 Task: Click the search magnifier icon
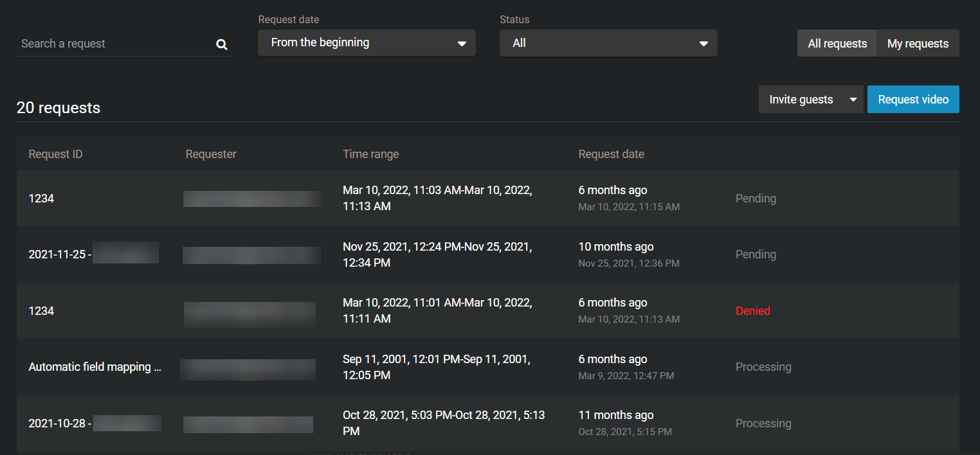click(222, 44)
